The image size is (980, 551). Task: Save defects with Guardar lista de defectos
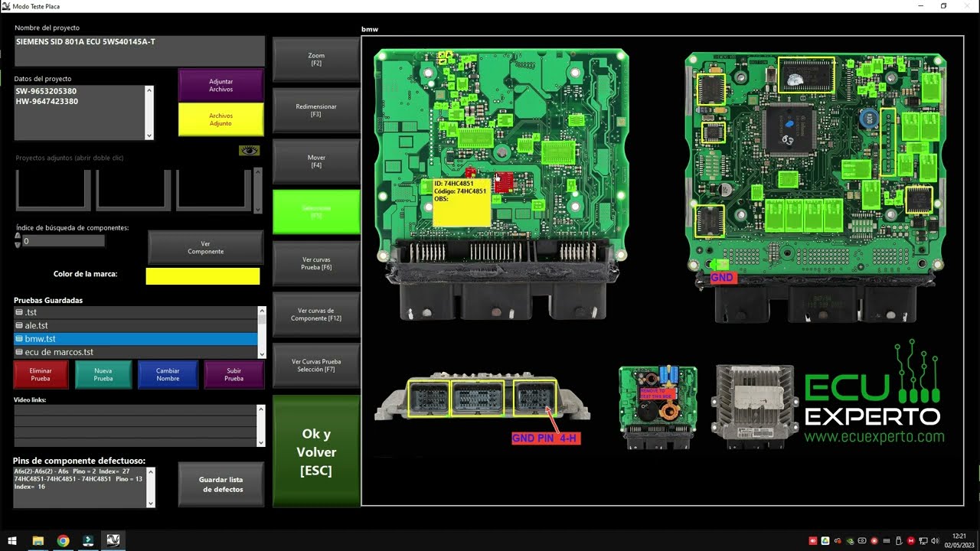tap(220, 484)
